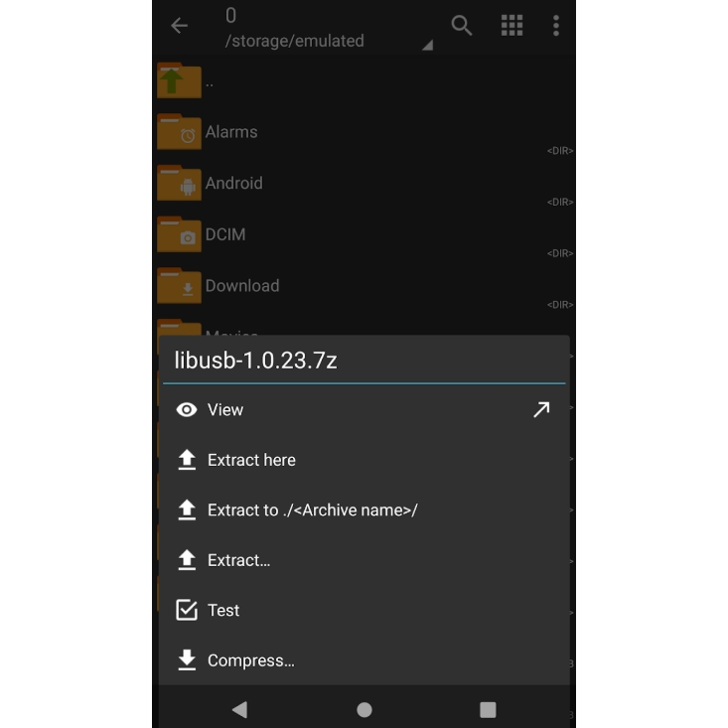
Task: Tap the Android recent apps button
Action: pyautogui.click(x=488, y=709)
